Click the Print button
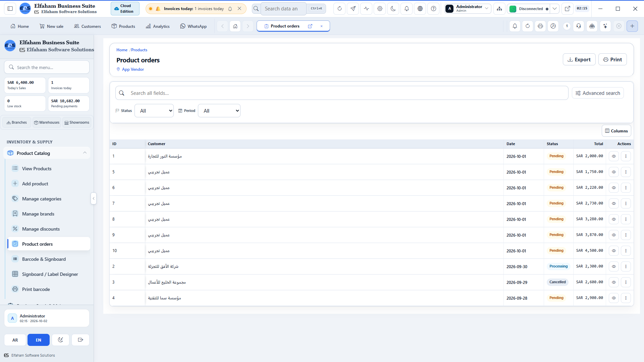This screenshot has width=644, height=362. 612,59
